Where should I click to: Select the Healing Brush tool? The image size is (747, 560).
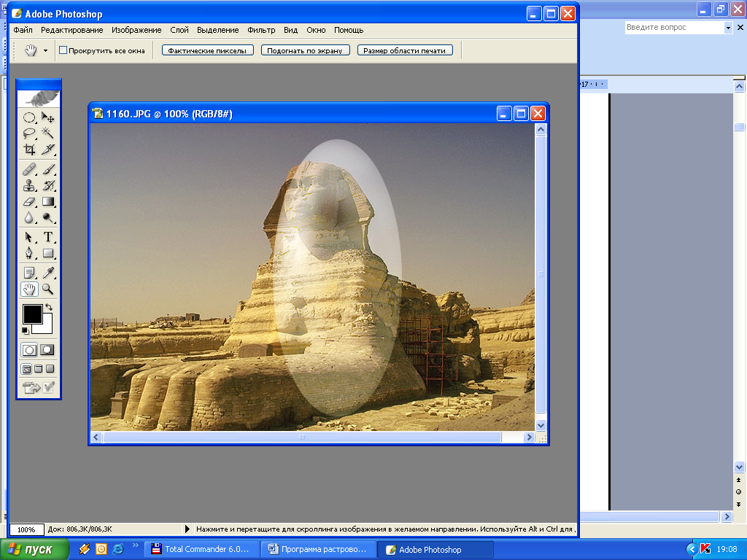pyautogui.click(x=29, y=169)
